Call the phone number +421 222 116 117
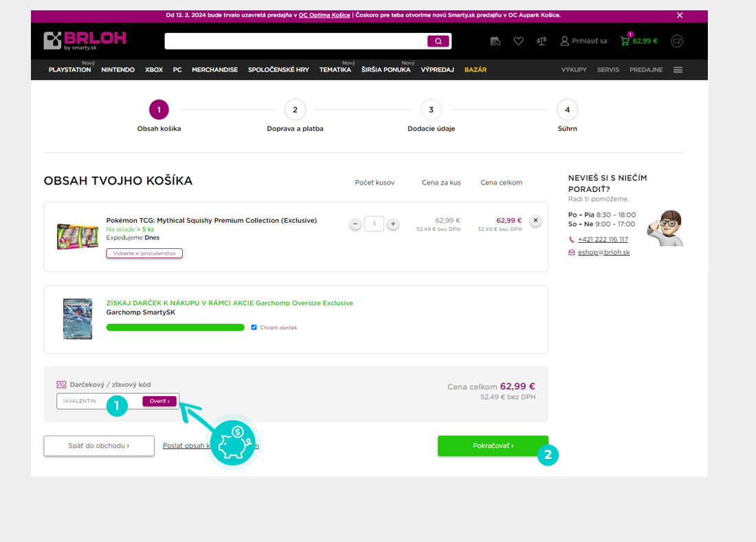The image size is (756, 542). click(x=603, y=239)
